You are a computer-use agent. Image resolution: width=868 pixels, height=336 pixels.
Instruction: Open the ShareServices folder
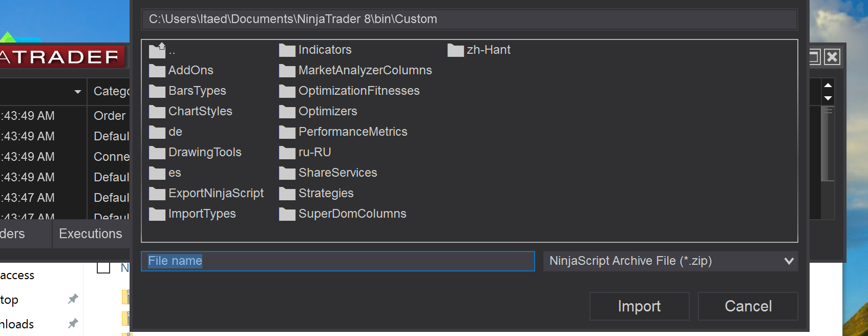(328, 173)
